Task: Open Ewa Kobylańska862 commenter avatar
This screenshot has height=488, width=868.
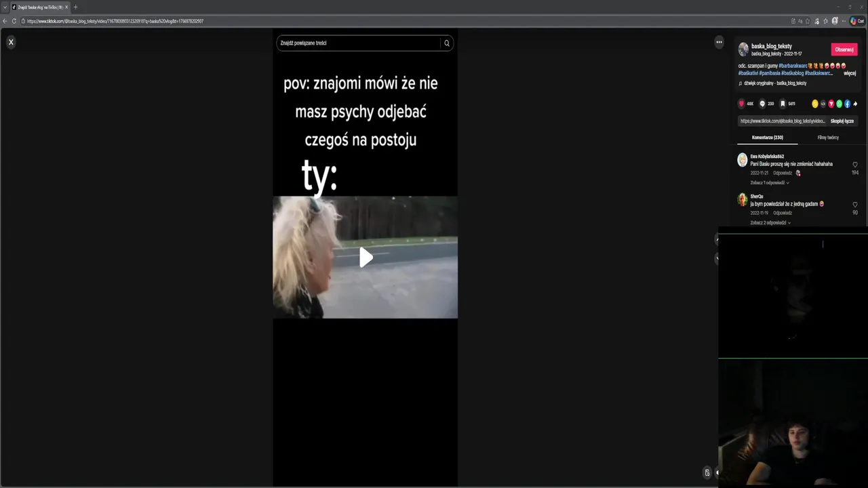Action: pyautogui.click(x=743, y=160)
